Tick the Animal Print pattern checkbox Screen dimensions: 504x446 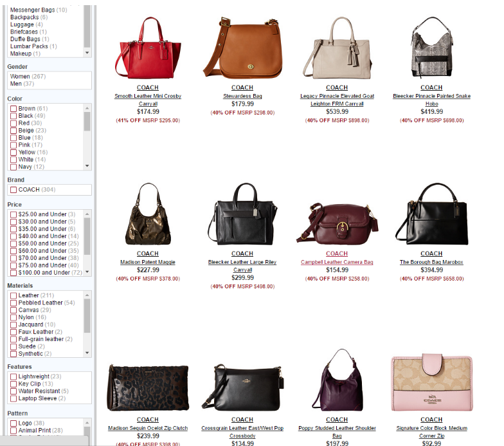tap(13, 431)
